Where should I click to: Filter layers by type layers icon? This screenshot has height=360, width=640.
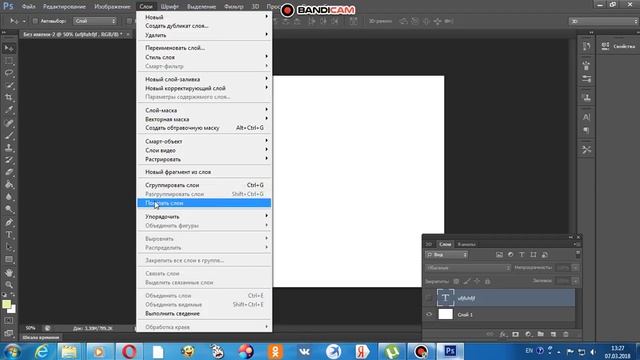pyautogui.click(x=522, y=255)
